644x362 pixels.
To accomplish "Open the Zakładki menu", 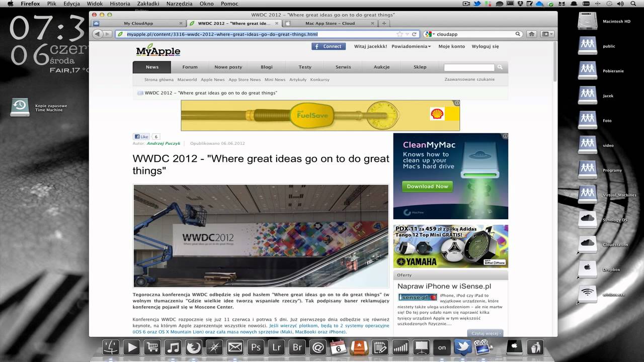I will pos(148,4).
